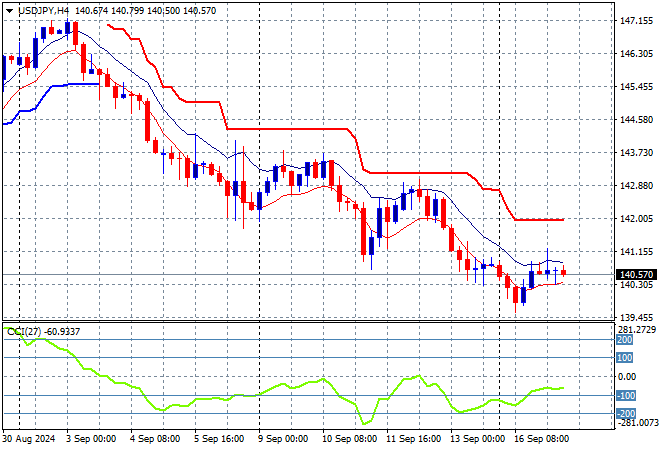Click the 144.580 price axis label
The width and height of the screenshot is (660, 450).
pyautogui.click(x=636, y=119)
